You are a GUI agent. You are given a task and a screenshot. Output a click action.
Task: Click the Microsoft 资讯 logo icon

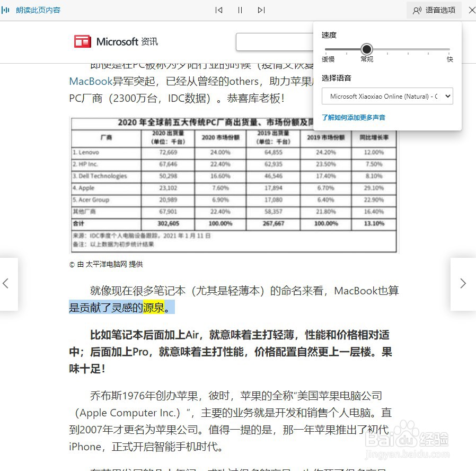tap(83, 41)
